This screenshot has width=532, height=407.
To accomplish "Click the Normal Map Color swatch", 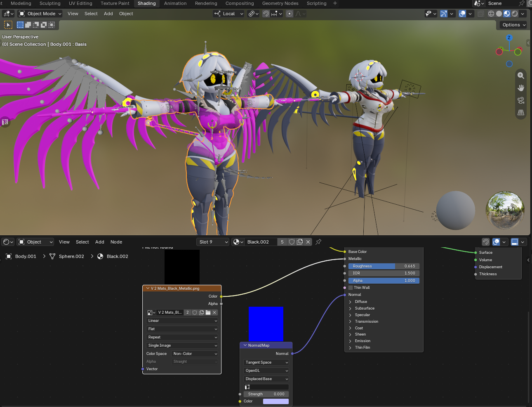I will [276, 401].
